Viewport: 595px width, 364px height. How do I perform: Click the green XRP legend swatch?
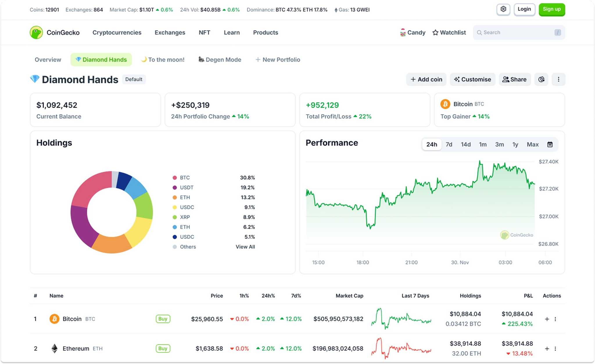(x=175, y=217)
